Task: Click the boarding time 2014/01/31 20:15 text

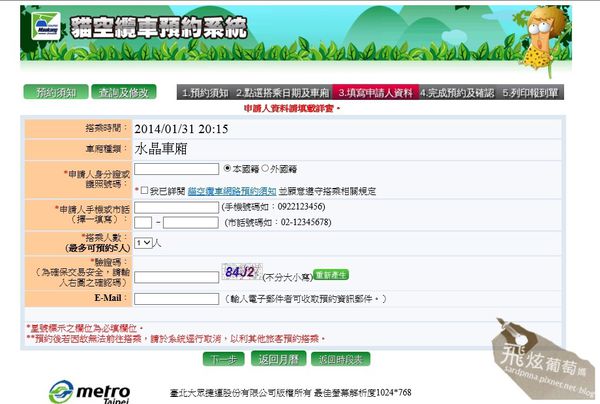Action: [x=181, y=129]
